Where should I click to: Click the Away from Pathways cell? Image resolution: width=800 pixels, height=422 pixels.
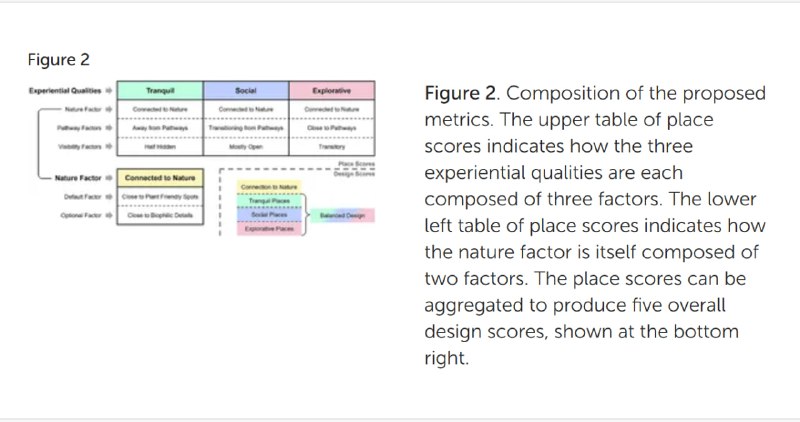click(160, 128)
